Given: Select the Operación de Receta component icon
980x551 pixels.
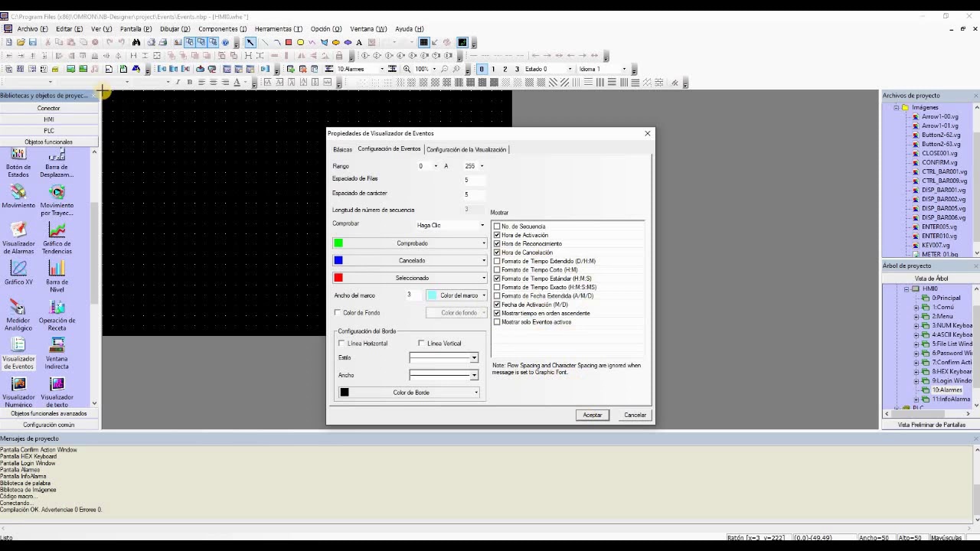Looking at the screenshot, I should click(x=57, y=307).
